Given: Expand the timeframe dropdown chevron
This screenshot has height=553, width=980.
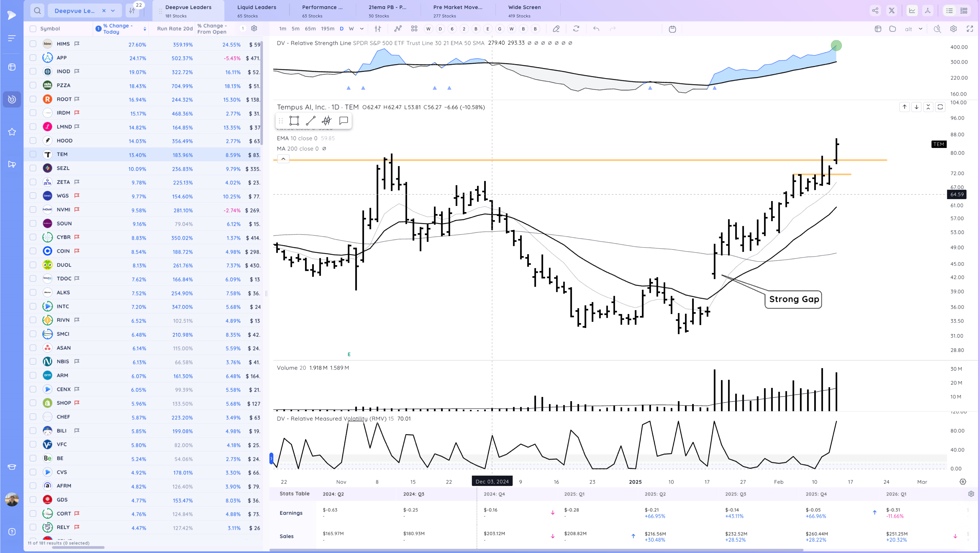Looking at the screenshot, I should point(362,29).
